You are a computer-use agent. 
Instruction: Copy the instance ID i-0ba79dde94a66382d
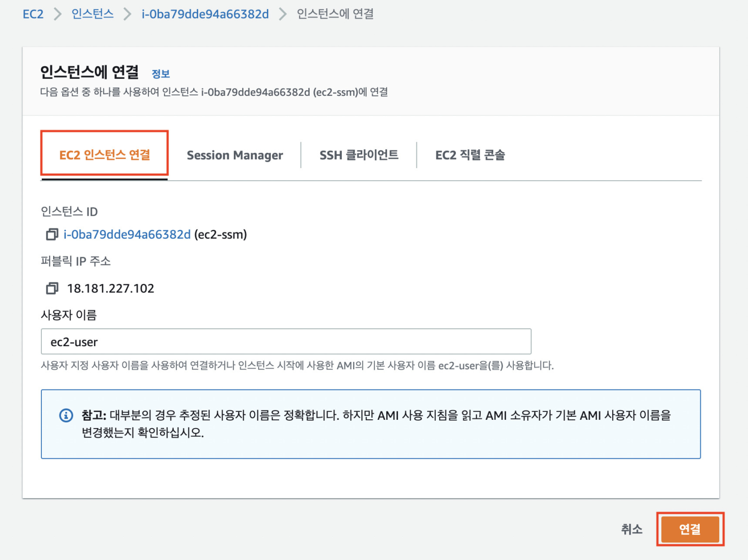click(51, 234)
